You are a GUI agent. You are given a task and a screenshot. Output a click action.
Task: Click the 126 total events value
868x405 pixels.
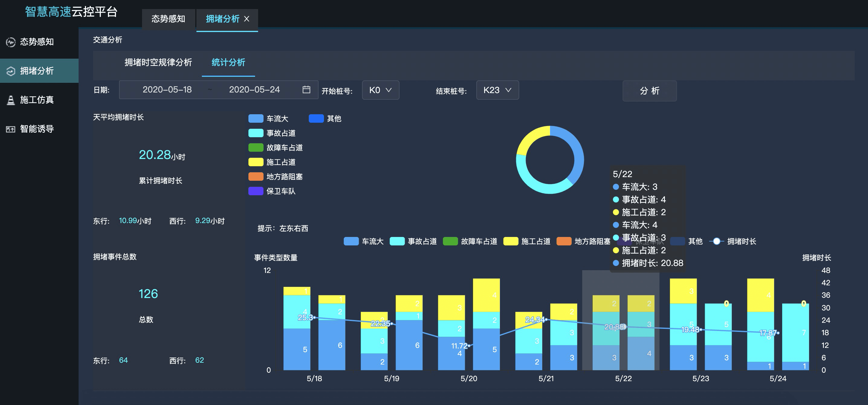(148, 294)
